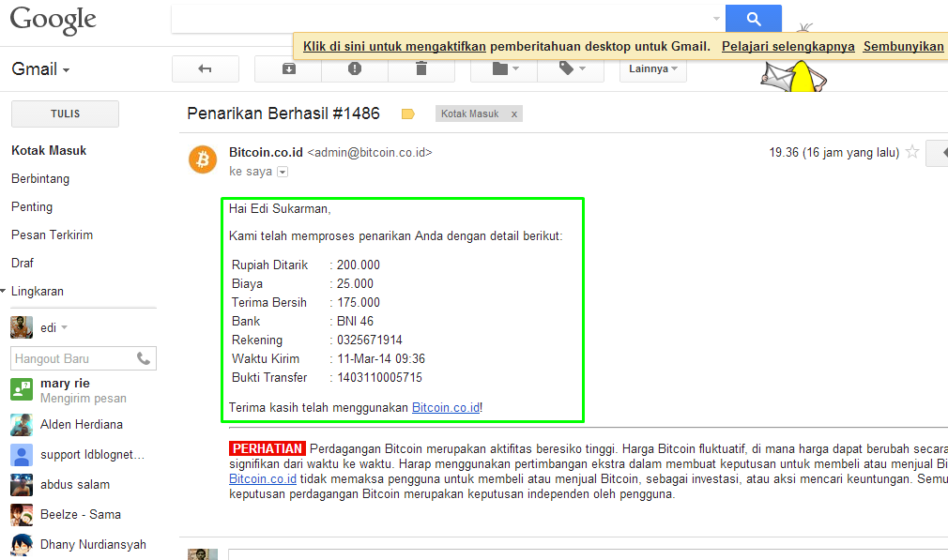The image size is (948, 560).
Task: Open Pesan Terkirim folder
Action: [x=52, y=235]
